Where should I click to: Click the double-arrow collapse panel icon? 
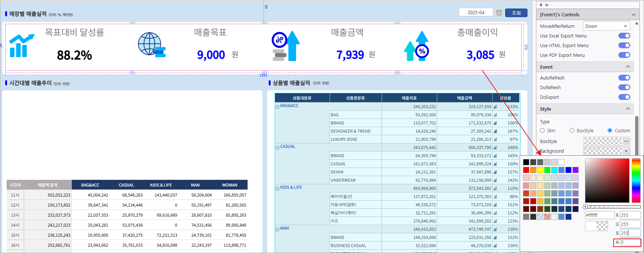click(x=547, y=5)
